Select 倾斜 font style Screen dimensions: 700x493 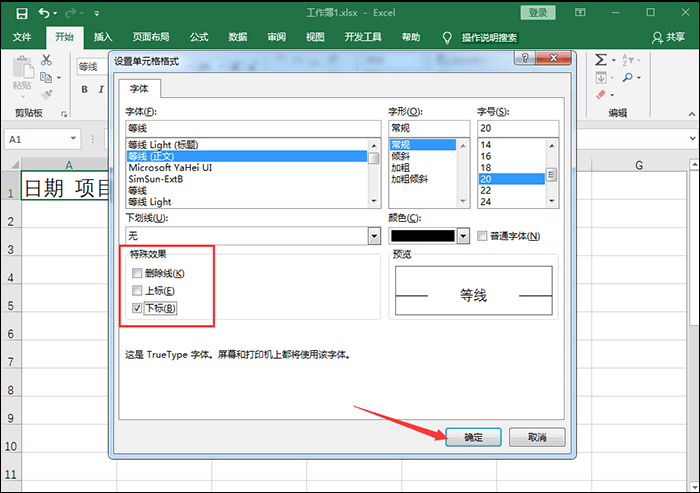pos(422,156)
